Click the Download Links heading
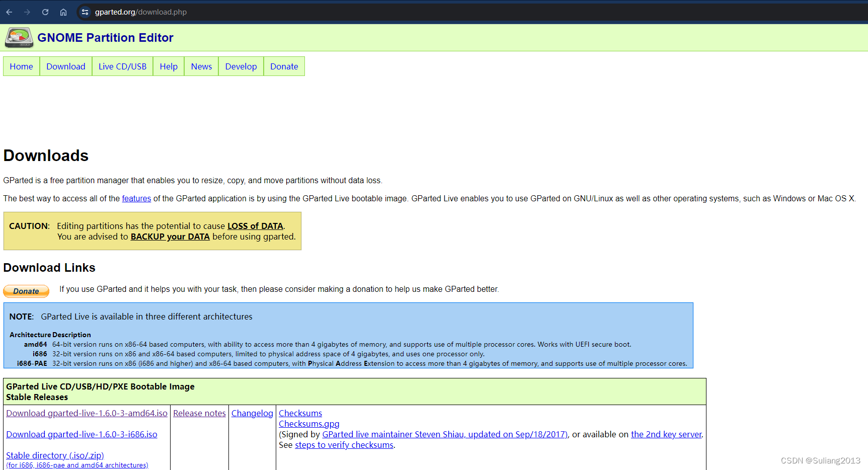The width and height of the screenshot is (868, 470). (49, 268)
